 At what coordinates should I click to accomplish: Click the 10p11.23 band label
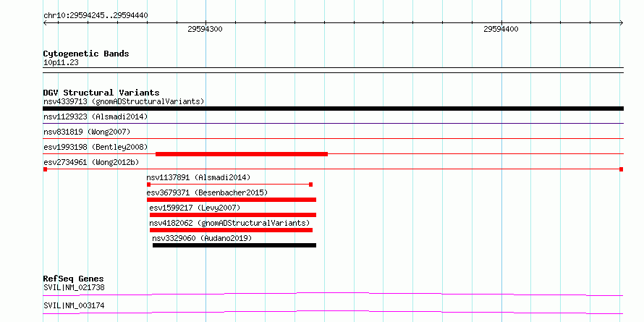61,63
